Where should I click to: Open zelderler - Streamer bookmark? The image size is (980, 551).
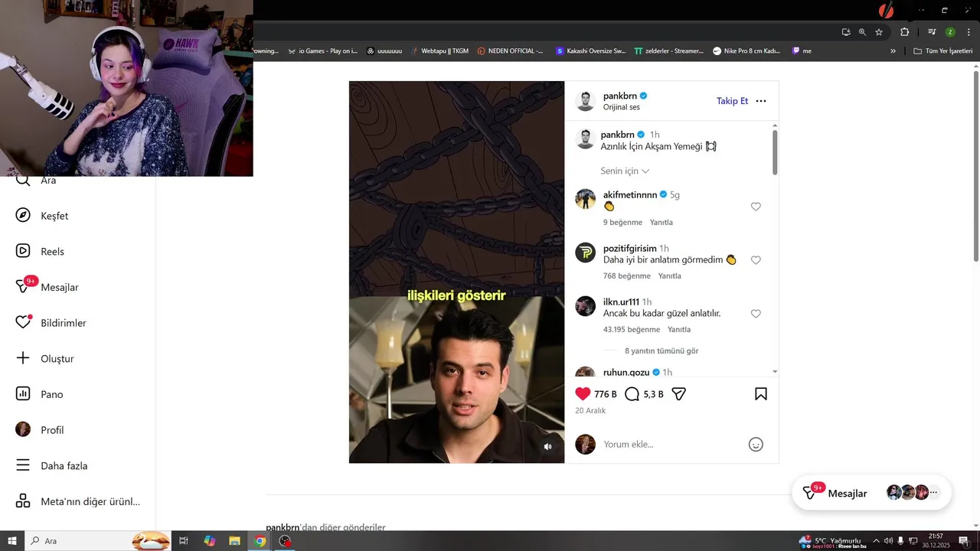pyautogui.click(x=668, y=51)
